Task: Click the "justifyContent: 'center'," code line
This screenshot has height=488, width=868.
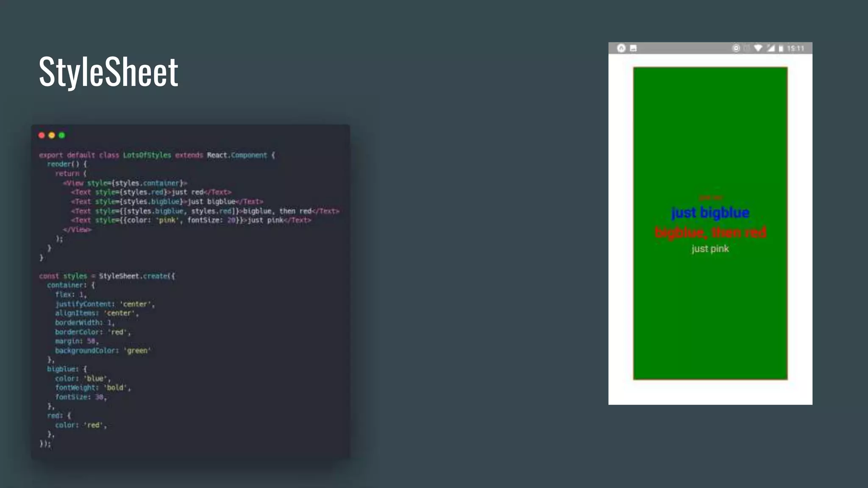Action: (105, 304)
